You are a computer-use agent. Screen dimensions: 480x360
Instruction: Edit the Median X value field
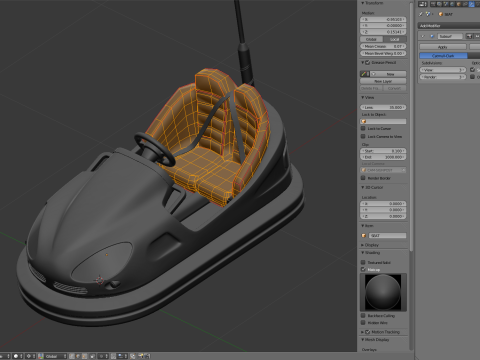coord(383,19)
